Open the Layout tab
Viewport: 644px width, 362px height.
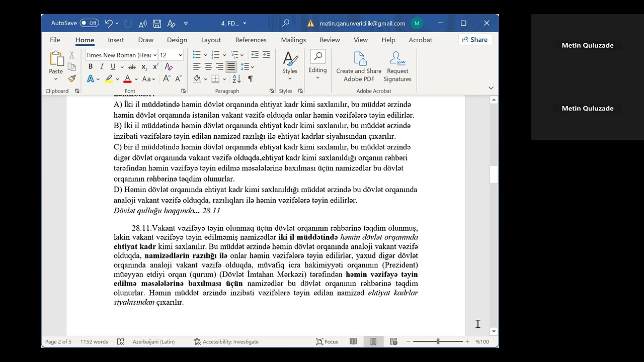click(x=211, y=40)
